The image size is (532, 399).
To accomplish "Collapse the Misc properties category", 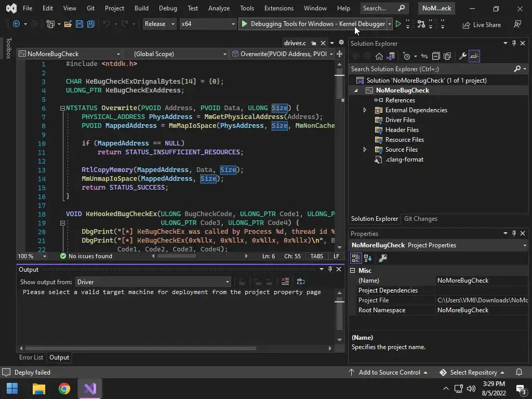I will 353,270.
